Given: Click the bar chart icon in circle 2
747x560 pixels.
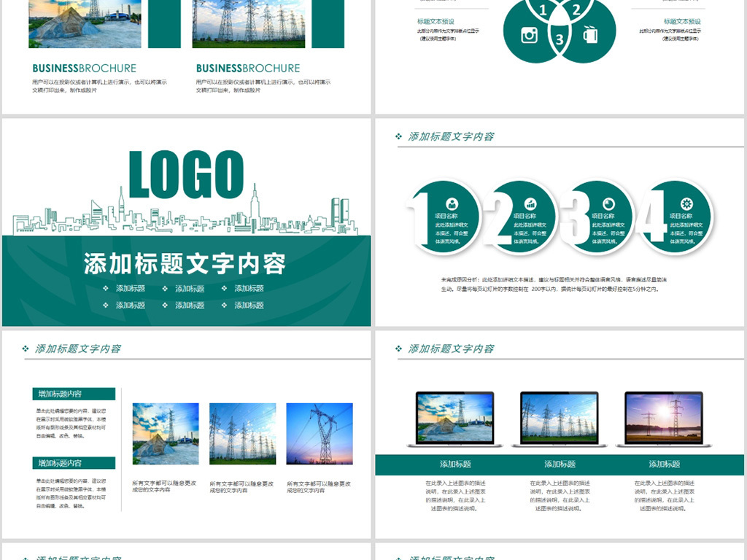Looking at the screenshot, I should coord(530,204).
